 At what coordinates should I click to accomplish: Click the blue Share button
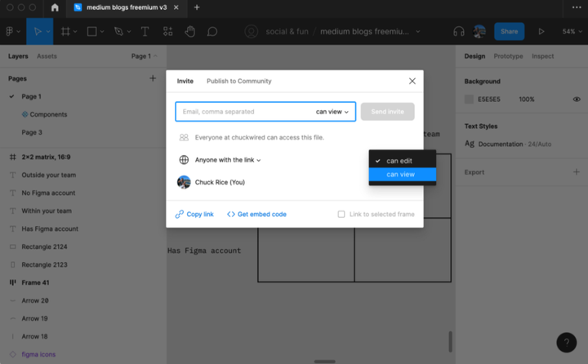pyautogui.click(x=509, y=32)
